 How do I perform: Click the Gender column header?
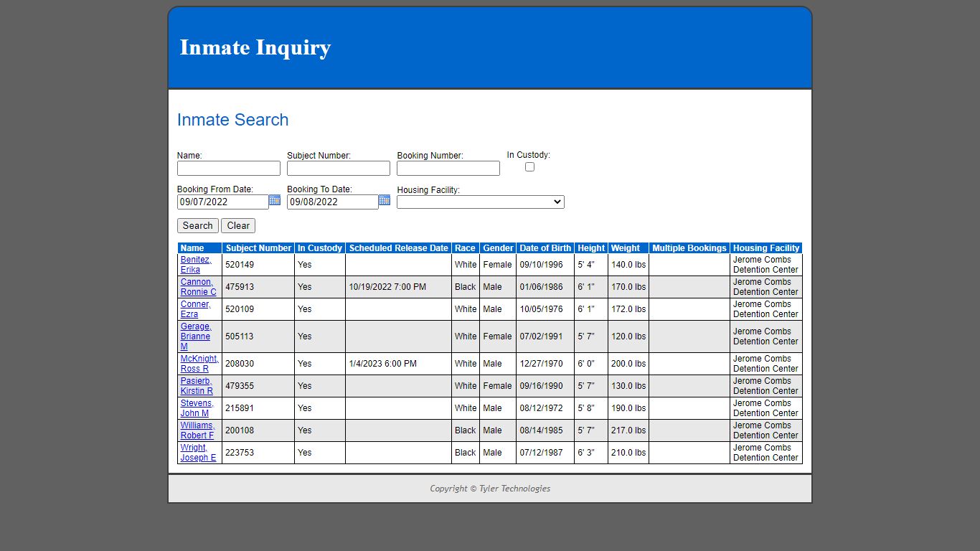click(498, 248)
